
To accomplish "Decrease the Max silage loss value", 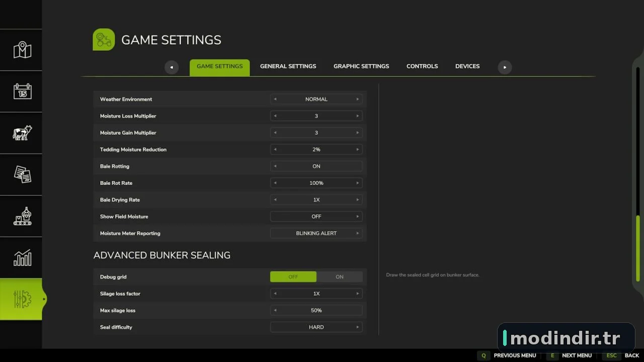I will 275,310.
